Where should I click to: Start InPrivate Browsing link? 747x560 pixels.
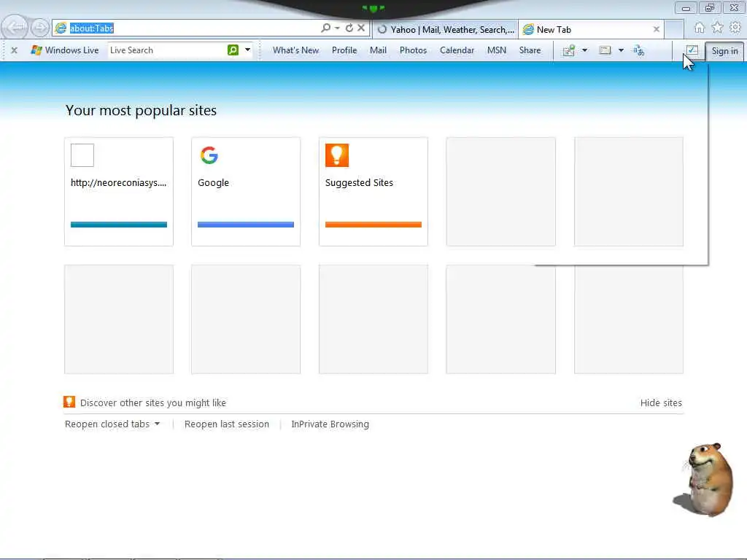pyautogui.click(x=330, y=424)
